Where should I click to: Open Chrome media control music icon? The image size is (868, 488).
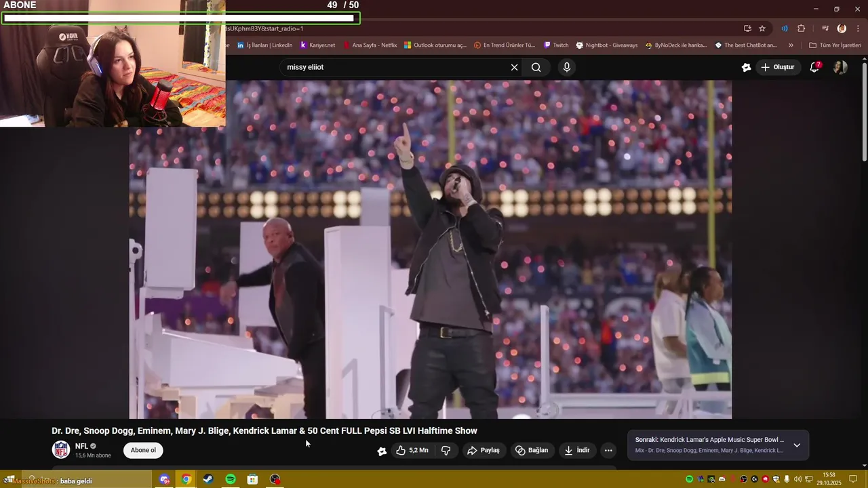point(825,28)
